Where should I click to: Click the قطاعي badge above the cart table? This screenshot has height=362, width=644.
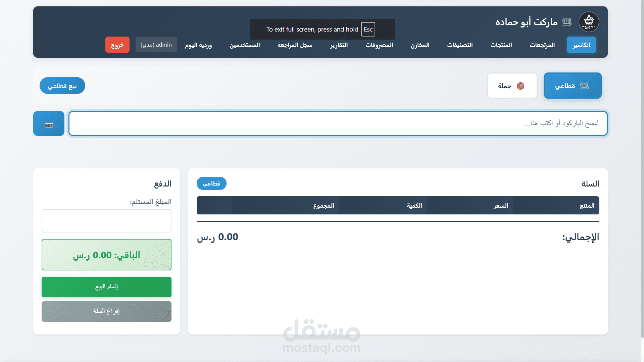coord(211,183)
